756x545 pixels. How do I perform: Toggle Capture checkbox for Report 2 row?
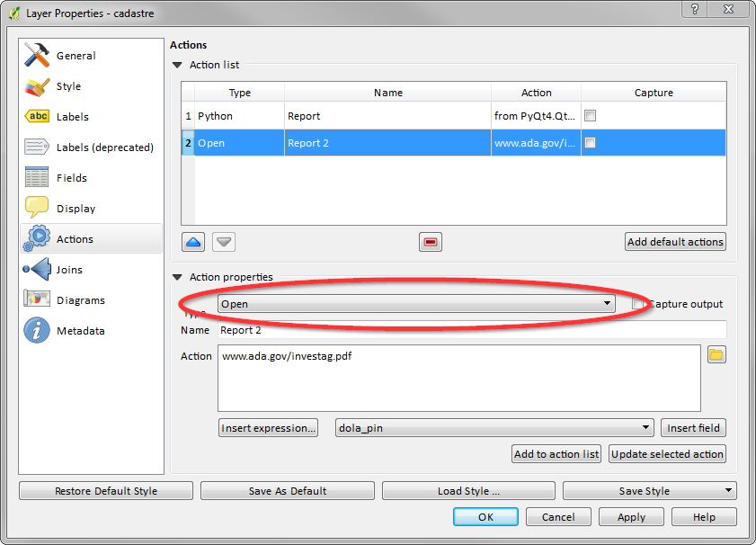coord(591,143)
